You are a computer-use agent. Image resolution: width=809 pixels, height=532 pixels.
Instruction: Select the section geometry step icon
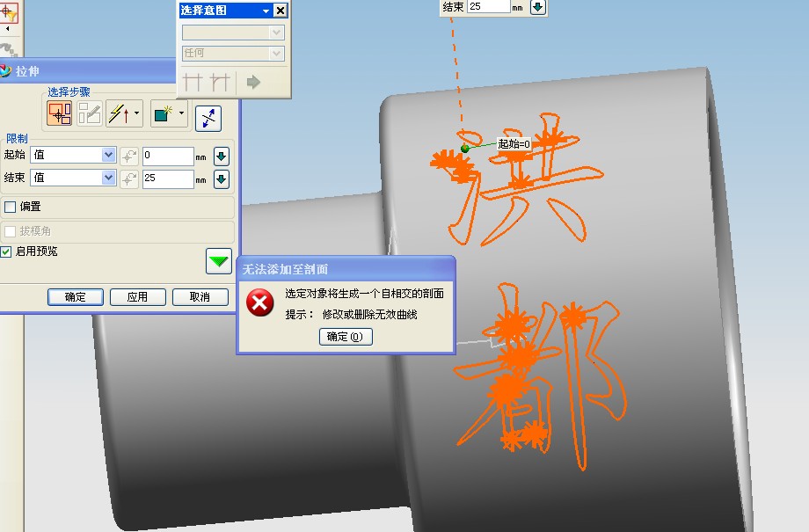(59, 113)
